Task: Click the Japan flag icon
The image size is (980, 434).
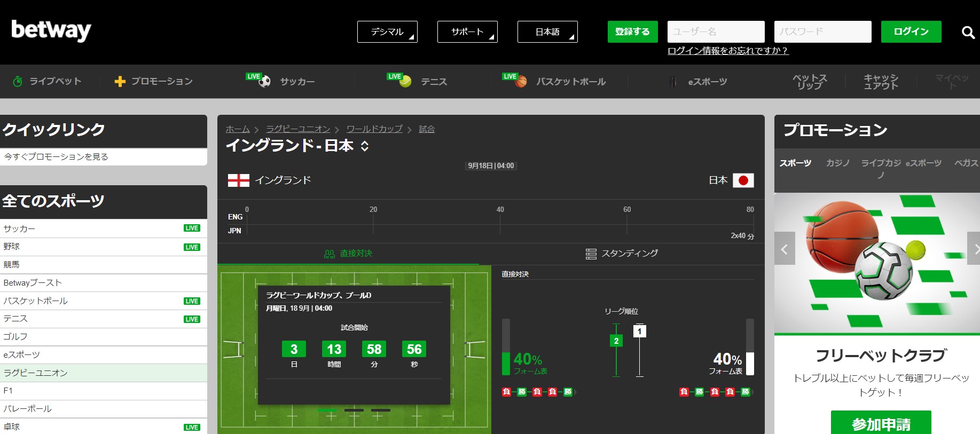Action: point(743,180)
